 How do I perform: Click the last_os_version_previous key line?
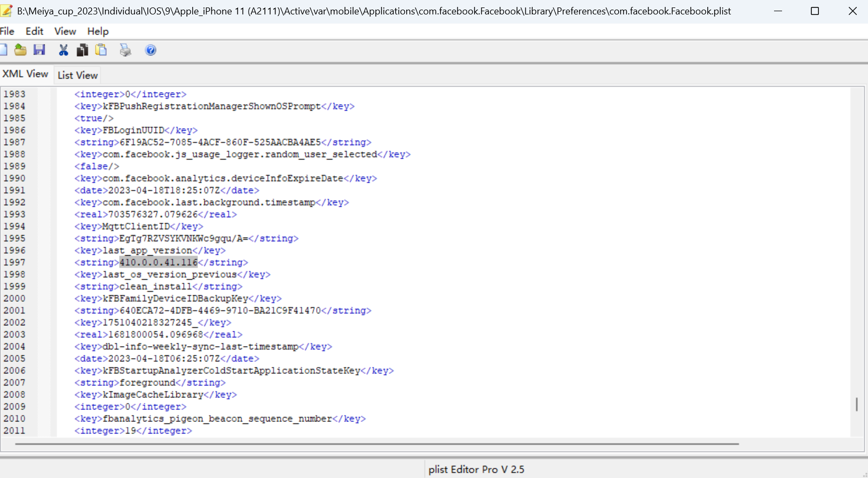point(172,275)
